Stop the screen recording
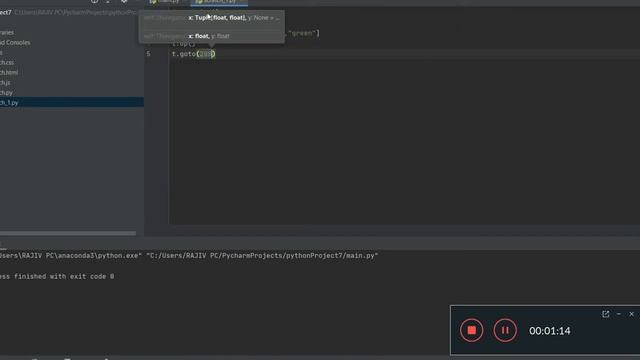Screen dimensions: 640x360 (x=471, y=330)
